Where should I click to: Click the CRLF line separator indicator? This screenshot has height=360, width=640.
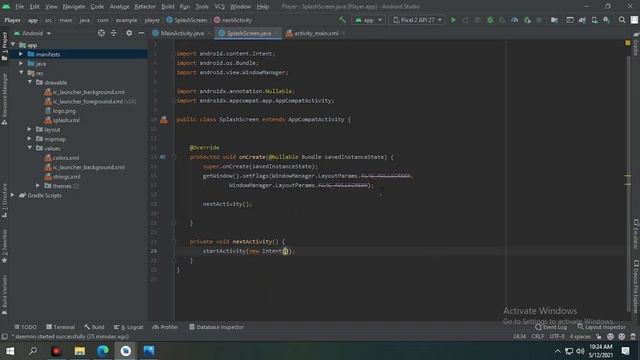coord(538,336)
